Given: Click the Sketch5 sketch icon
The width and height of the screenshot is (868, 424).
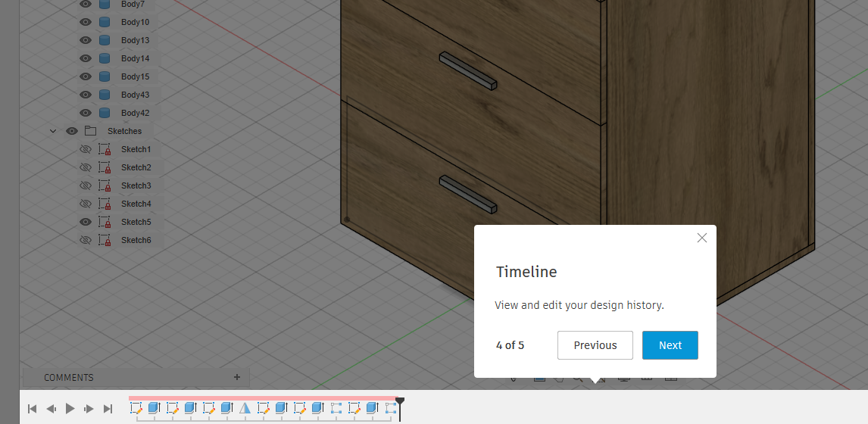Looking at the screenshot, I should pos(105,222).
